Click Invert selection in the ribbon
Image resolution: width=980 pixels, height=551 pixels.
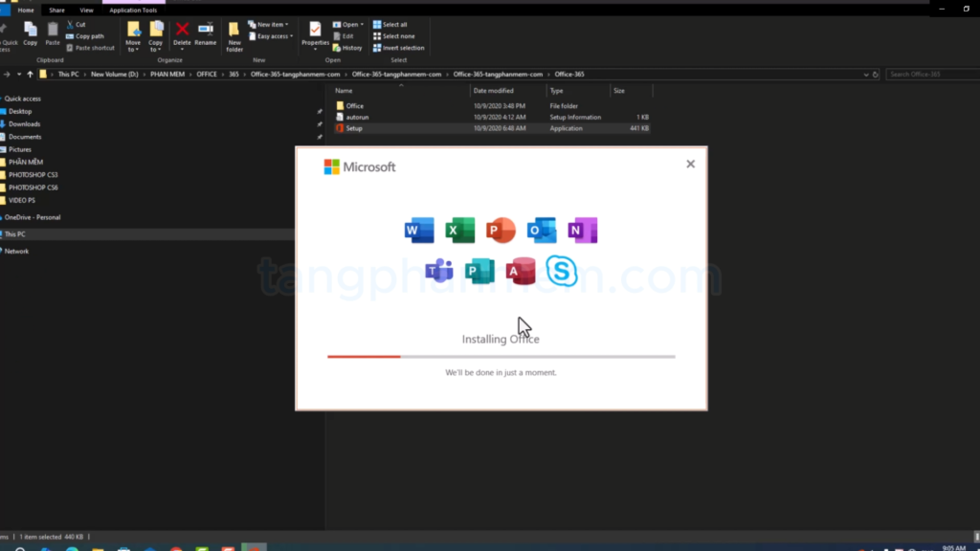tap(399, 48)
